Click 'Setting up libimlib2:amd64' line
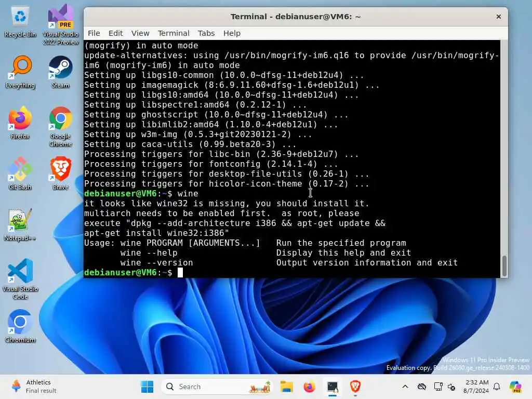 pyautogui.click(x=211, y=125)
